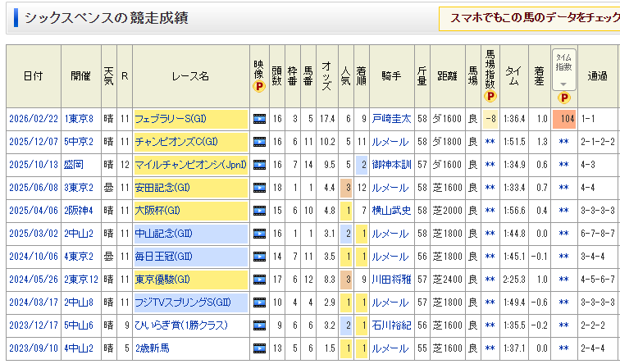620x364 pixels.
Task: Click jockey 横山武史 link
Action: point(390,211)
